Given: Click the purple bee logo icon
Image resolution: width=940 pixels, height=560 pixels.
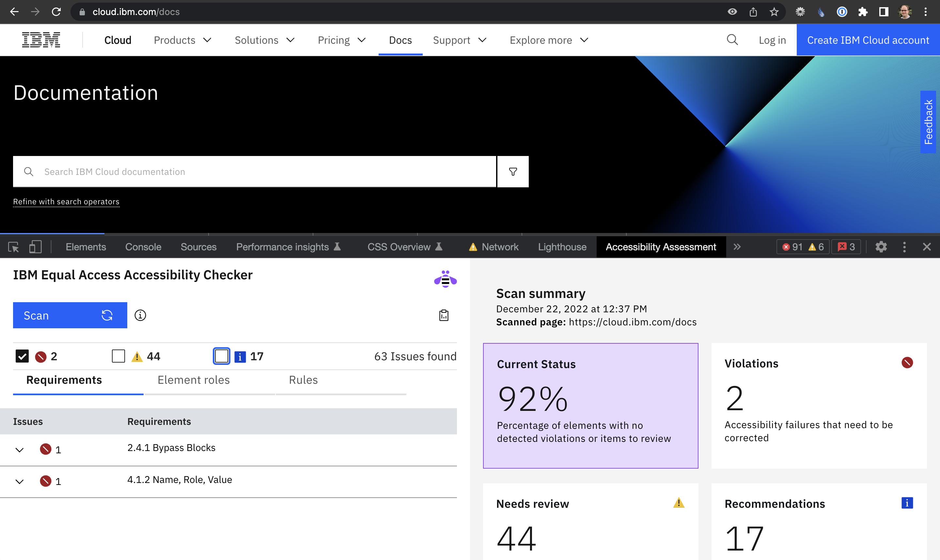Looking at the screenshot, I should [x=445, y=279].
